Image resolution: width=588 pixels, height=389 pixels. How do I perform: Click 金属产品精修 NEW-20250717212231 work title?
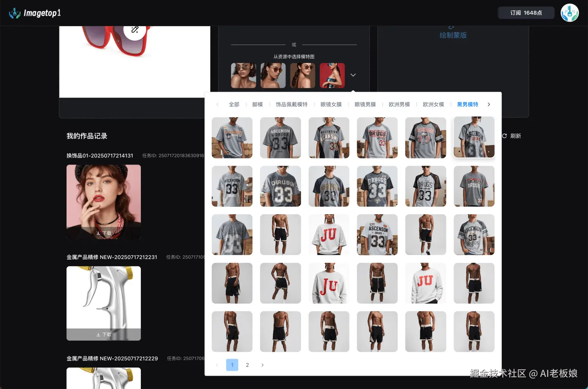112,257
